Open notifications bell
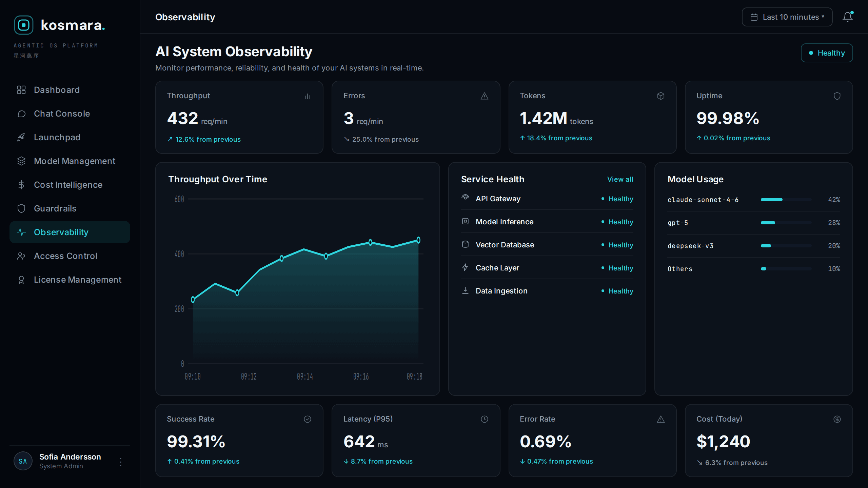 (847, 17)
